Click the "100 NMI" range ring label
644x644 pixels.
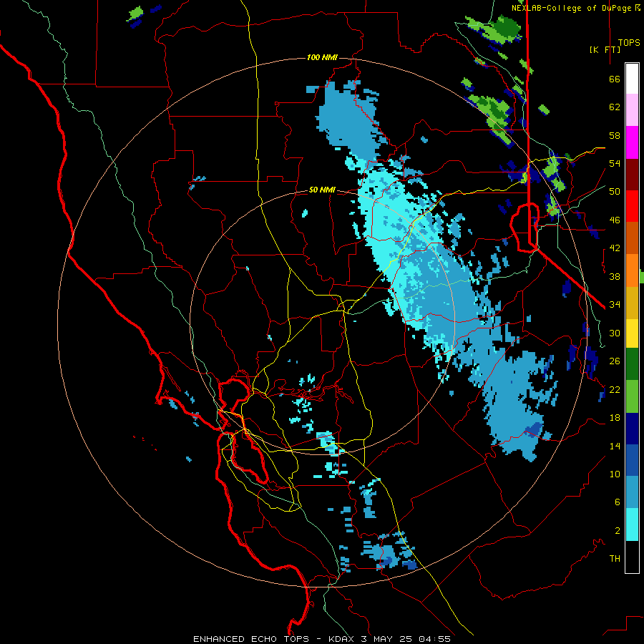322,57
